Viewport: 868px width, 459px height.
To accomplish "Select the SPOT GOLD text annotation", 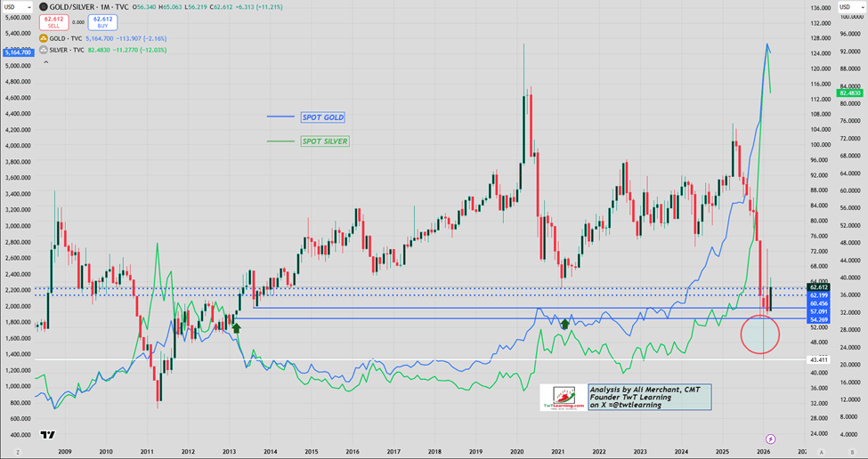I will pyautogui.click(x=323, y=117).
